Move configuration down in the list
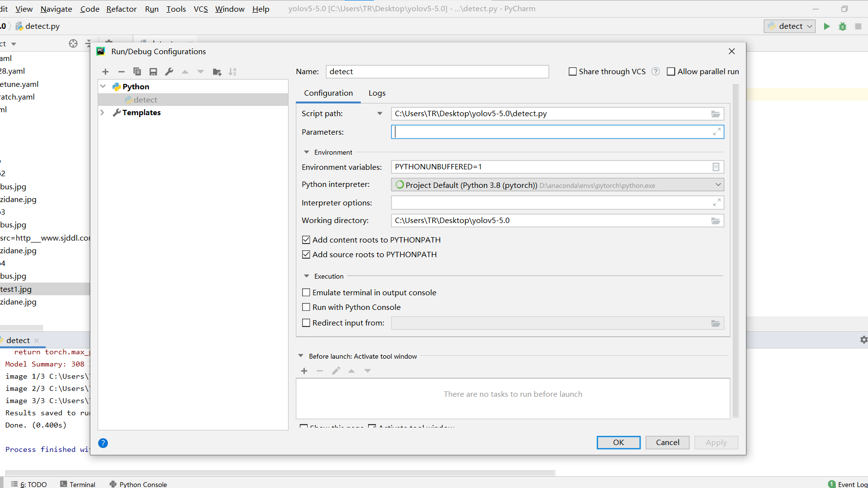 (x=201, y=72)
